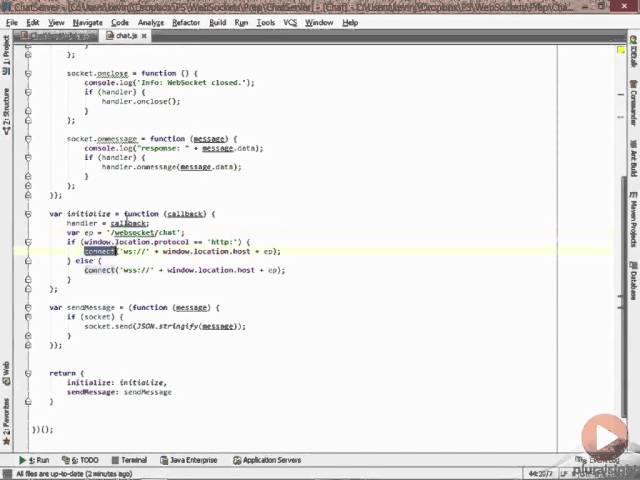This screenshot has height=480, width=640.
Task: Click the first error stripe mark
Action: (621, 95)
